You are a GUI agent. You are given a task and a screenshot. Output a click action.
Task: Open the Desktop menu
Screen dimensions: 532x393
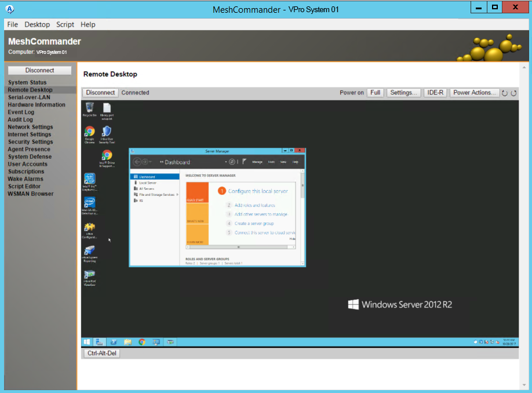(x=37, y=24)
